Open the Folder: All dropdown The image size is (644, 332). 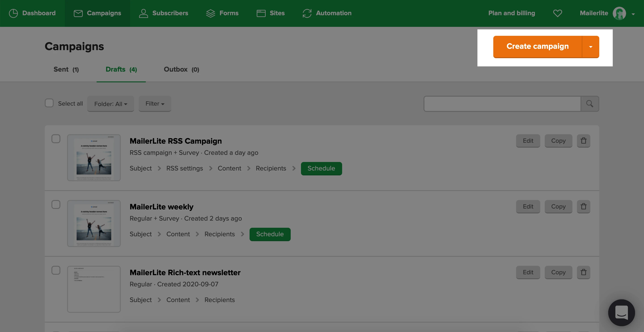pyautogui.click(x=110, y=104)
